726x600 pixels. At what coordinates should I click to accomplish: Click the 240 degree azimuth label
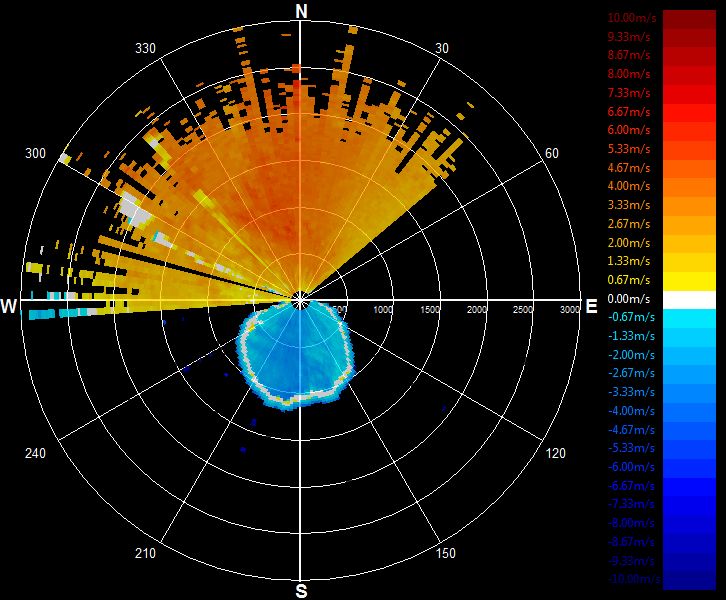(x=35, y=453)
